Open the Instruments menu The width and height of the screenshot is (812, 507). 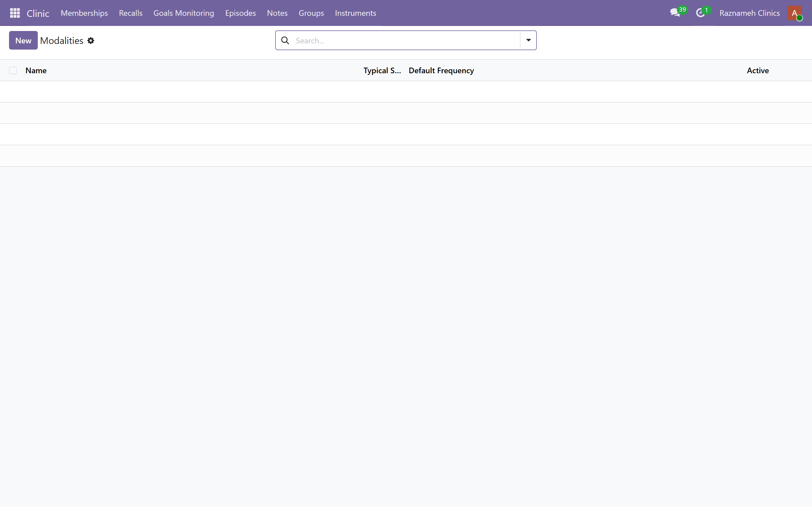[355, 13]
